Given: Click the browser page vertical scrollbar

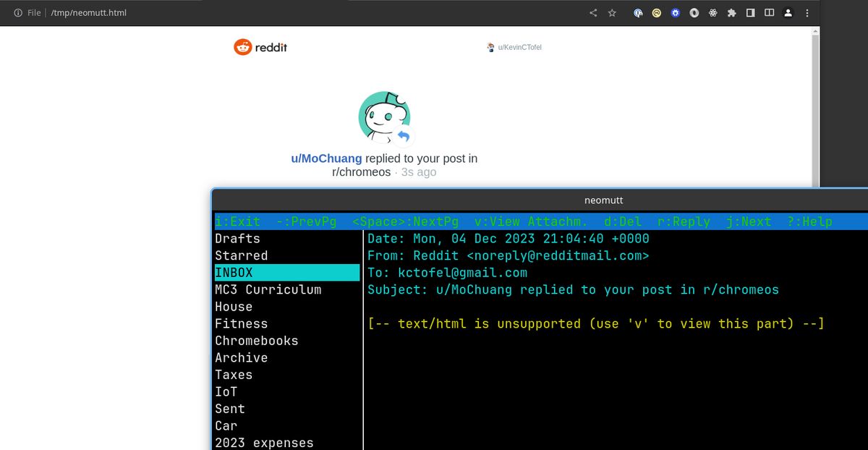Looking at the screenshot, I should pos(815,109).
